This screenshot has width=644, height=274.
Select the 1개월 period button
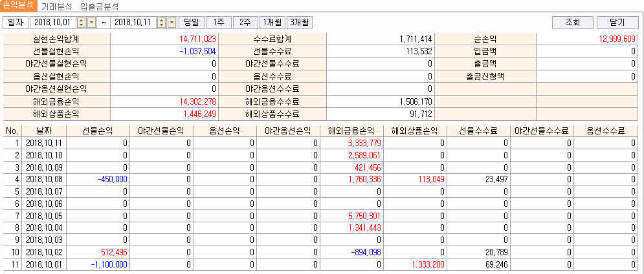point(271,23)
